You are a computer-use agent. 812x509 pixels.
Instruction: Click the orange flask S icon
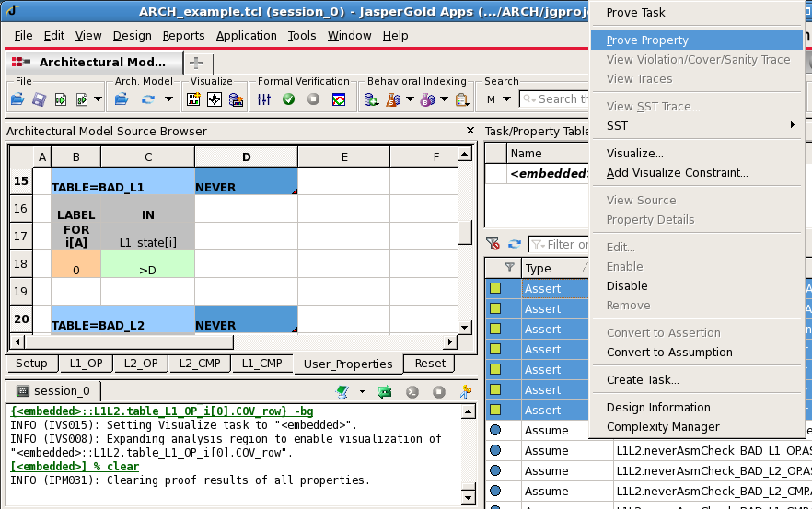tap(393, 98)
